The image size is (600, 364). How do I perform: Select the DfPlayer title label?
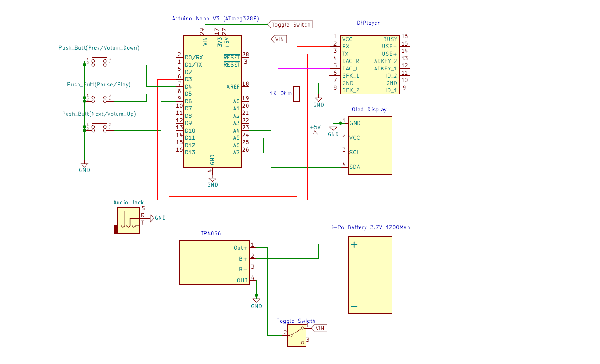coord(368,23)
